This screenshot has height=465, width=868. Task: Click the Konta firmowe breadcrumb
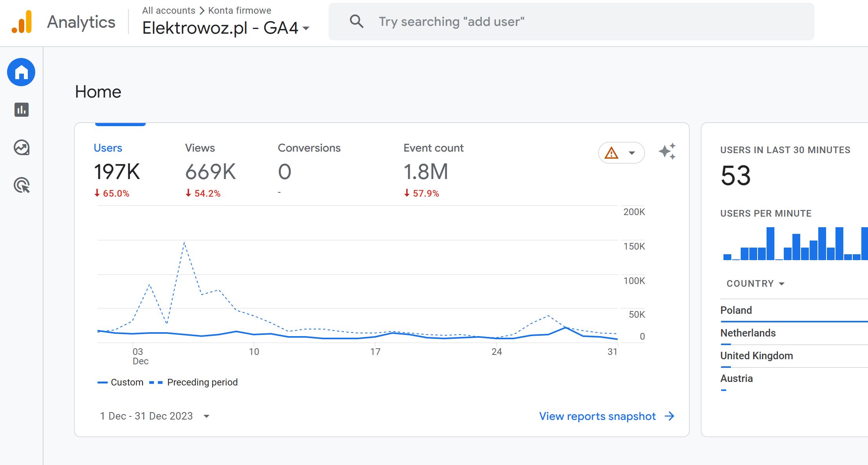[x=239, y=11]
